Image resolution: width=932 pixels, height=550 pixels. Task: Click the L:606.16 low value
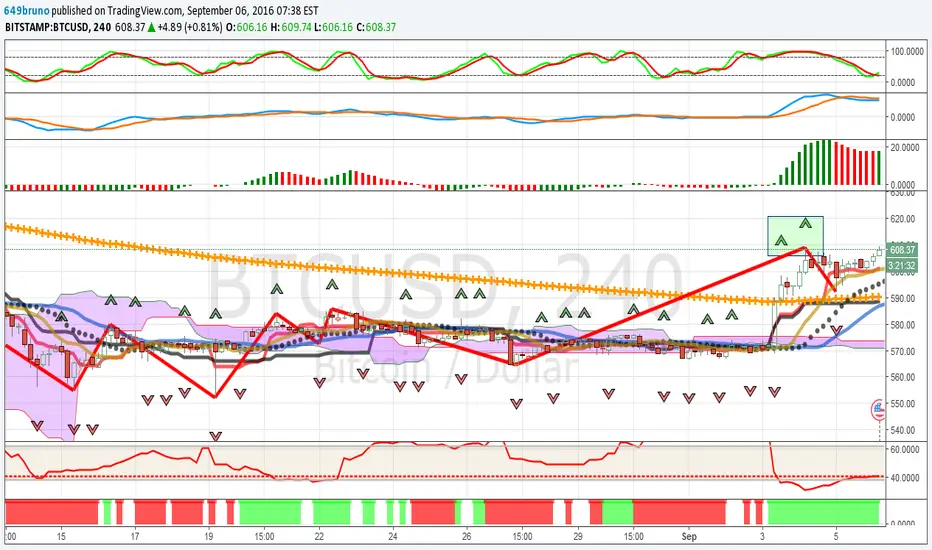tap(333, 27)
